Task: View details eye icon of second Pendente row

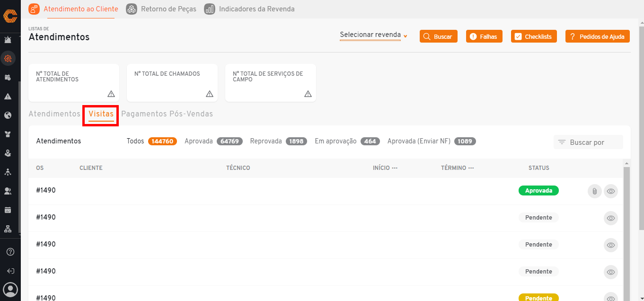Action: 611,245
